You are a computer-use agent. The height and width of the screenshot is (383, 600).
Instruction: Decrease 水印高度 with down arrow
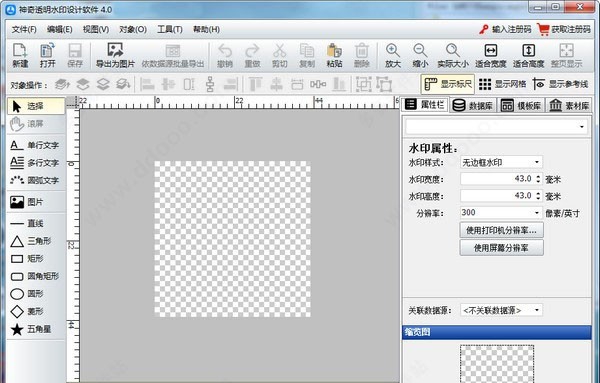pos(538,198)
